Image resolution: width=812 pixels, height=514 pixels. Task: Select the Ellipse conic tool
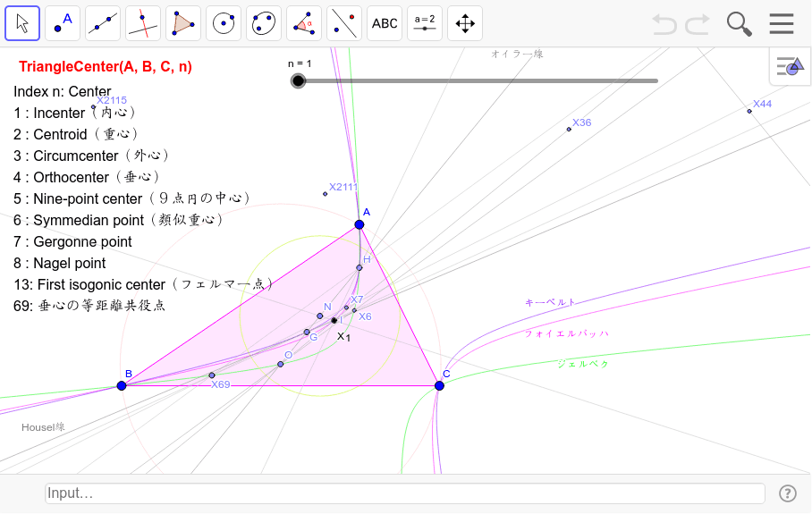pyautogui.click(x=264, y=23)
